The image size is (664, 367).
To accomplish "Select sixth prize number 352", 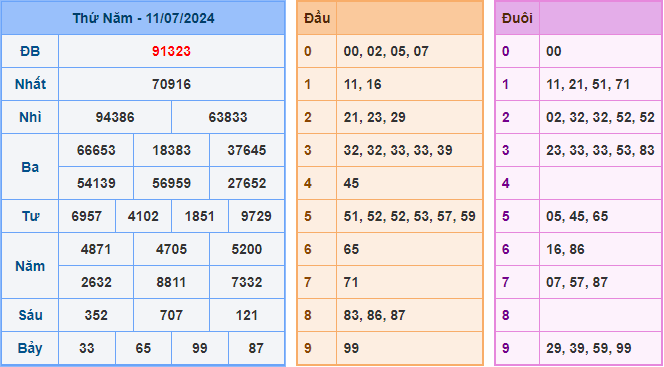I will (x=96, y=315).
